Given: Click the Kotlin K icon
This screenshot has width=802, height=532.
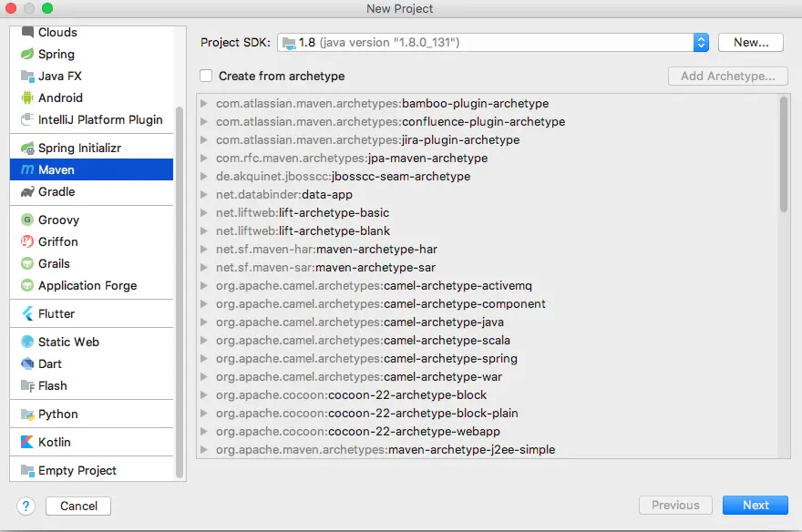Looking at the screenshot, I should pyautogui.click(x=27, y=442).
